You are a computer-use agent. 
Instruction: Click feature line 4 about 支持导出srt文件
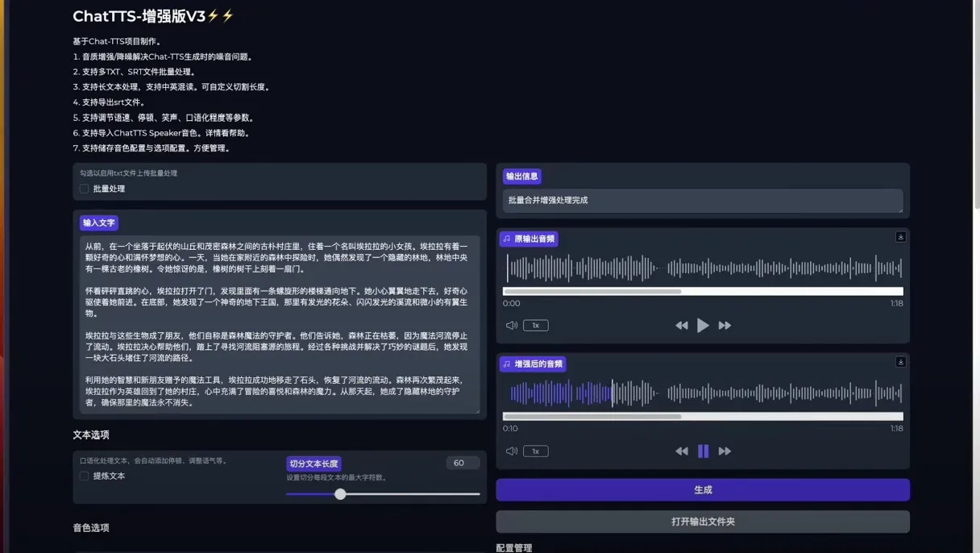tap(109, 102)
